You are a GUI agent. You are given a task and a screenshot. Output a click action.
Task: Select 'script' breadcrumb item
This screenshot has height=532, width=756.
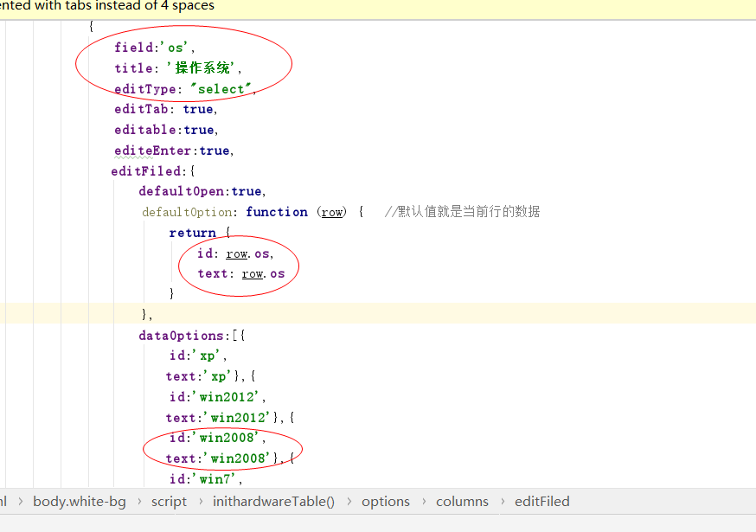[169, 502]
